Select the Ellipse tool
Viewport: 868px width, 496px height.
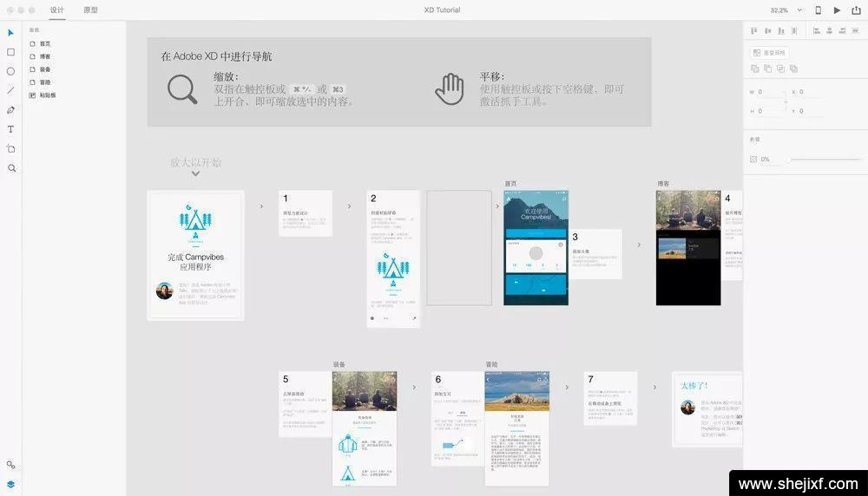(10, 71)
